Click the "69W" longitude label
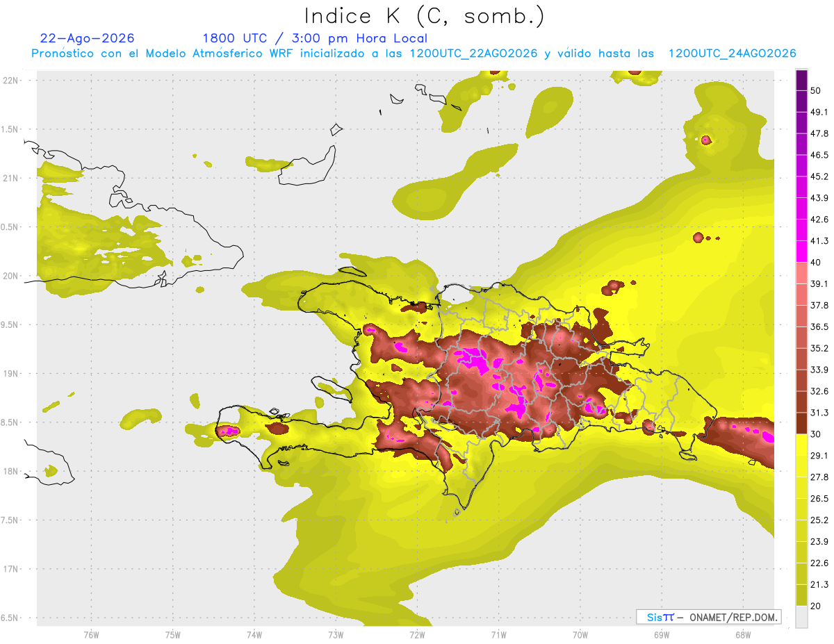This screenshot has height=644, width=834. (x=662, y=634)
